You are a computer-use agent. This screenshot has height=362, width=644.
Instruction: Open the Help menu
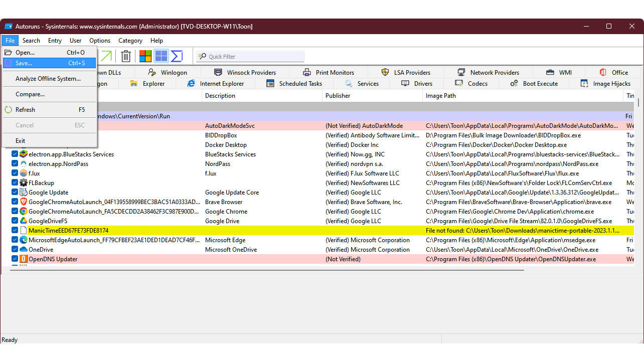[x=156, y=41]
